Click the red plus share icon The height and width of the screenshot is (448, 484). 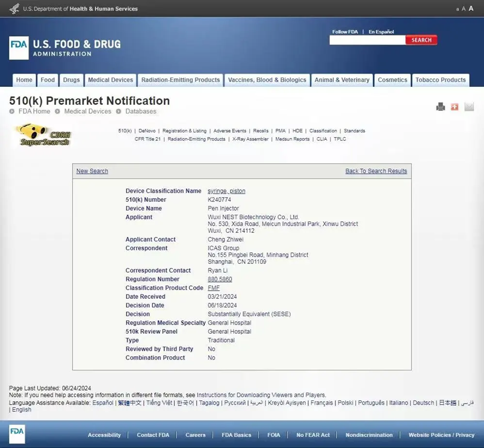[x=455, y=107]
